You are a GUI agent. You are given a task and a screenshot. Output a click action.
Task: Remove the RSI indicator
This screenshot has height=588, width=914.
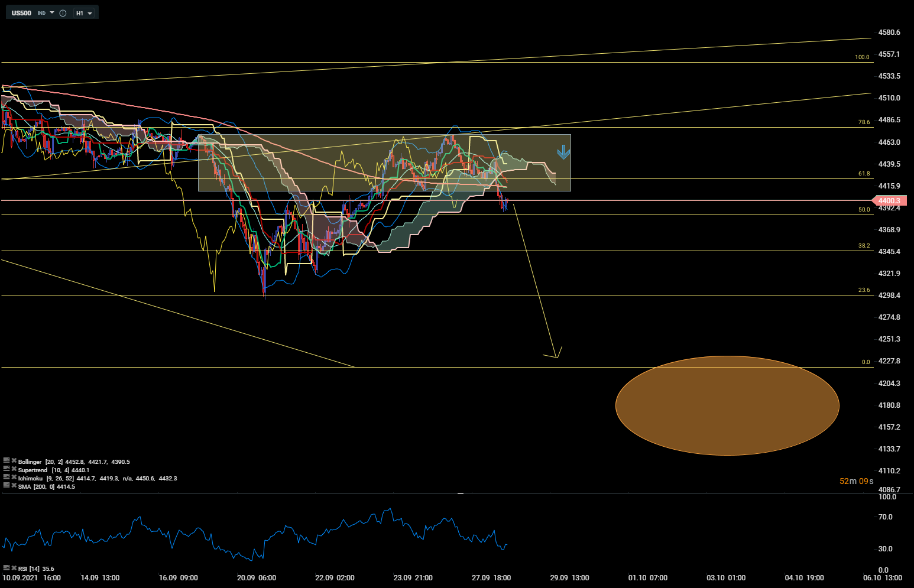pyautogui.click(x=14, y=568)
